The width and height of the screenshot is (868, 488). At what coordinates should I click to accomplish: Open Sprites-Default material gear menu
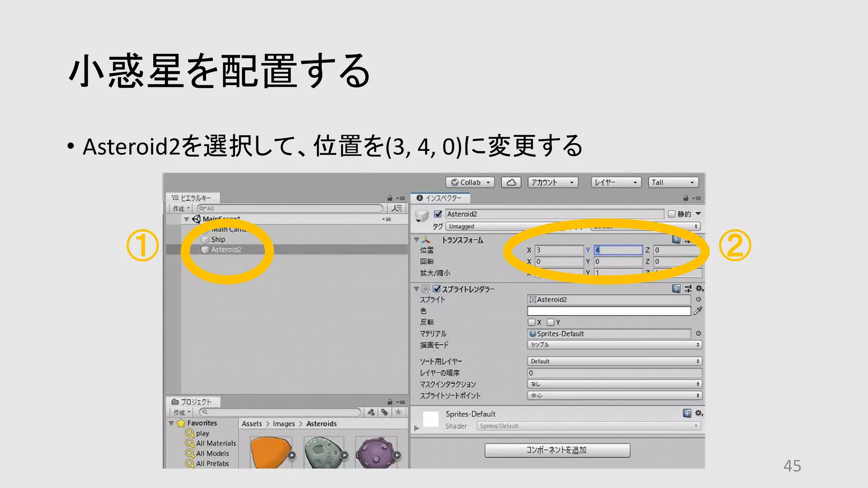(x=699, y=413)
